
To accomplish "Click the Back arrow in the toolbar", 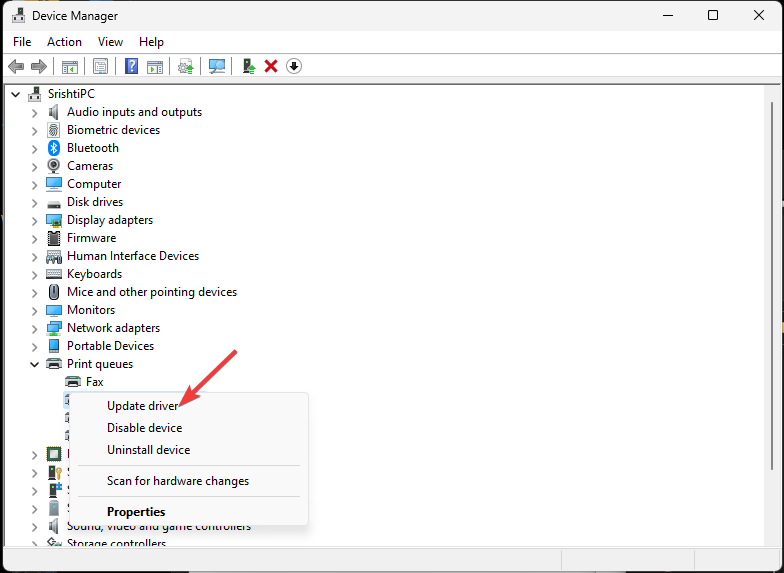I will [x=16, y=66].
